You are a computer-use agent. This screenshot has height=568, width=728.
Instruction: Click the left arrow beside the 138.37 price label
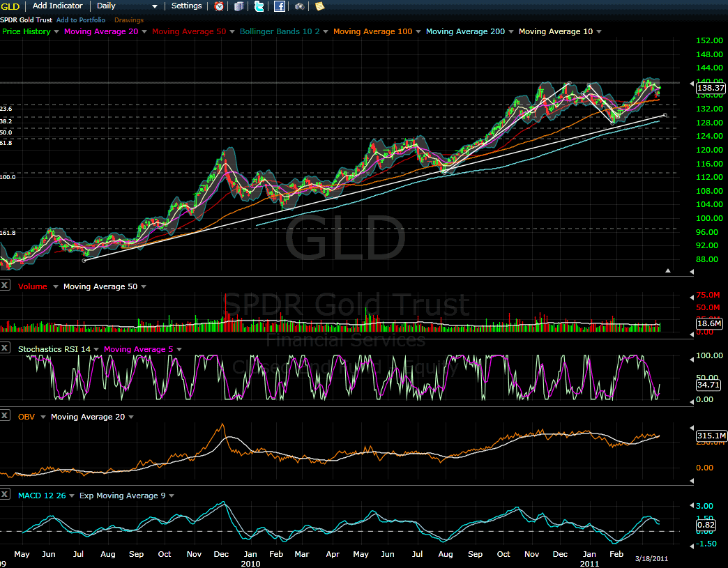pyautogui.click(x=692, y=84)
